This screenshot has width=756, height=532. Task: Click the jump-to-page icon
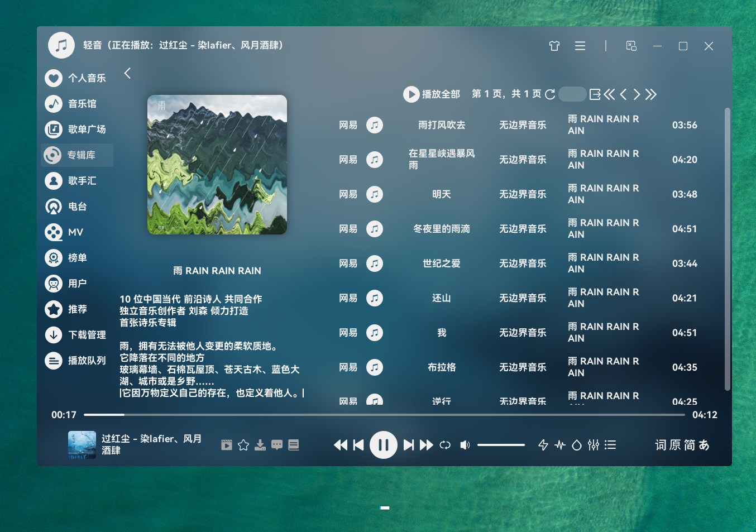pos(595,94)
